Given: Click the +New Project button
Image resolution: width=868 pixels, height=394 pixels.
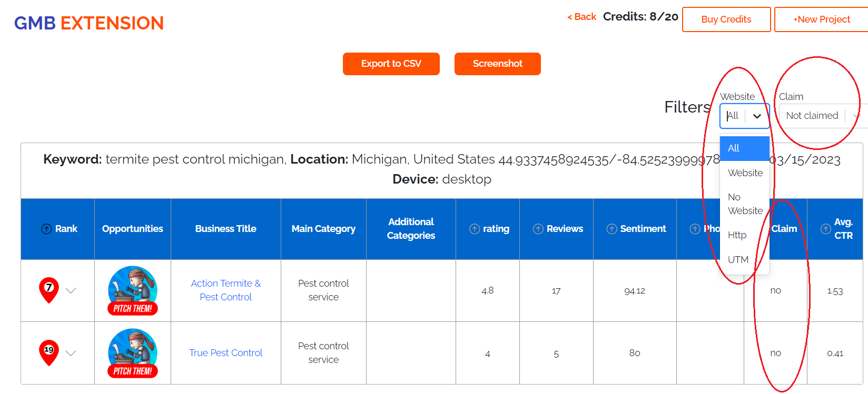Looking at the screenshot, I should click(x=821, y=19).
